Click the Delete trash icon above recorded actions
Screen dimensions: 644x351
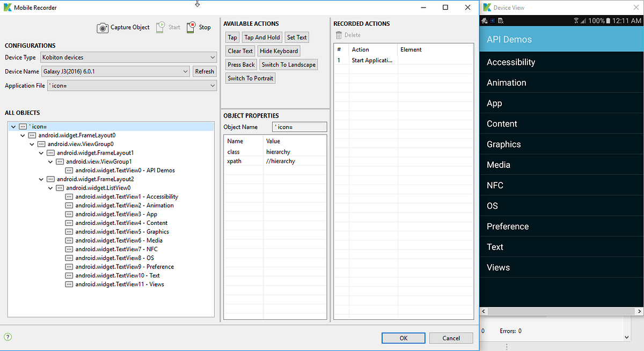point(340,35)
